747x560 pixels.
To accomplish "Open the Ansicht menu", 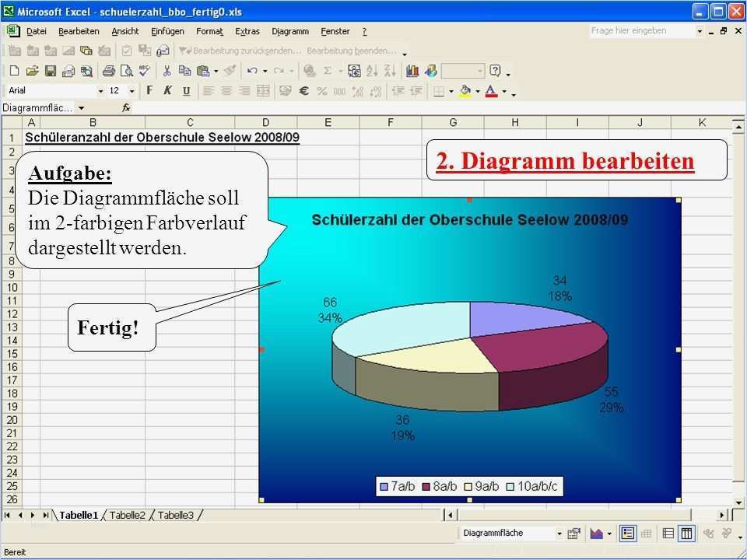I will 125,31.
